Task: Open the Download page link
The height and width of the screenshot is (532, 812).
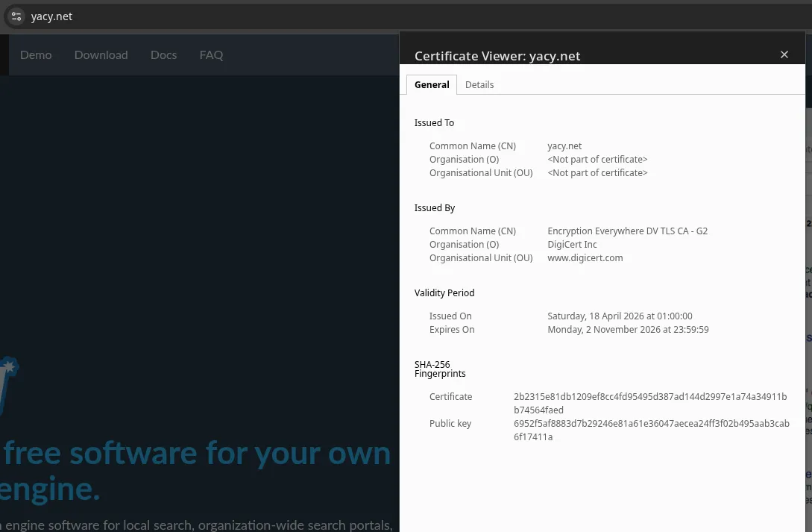Action: click(x=101, y=55)
